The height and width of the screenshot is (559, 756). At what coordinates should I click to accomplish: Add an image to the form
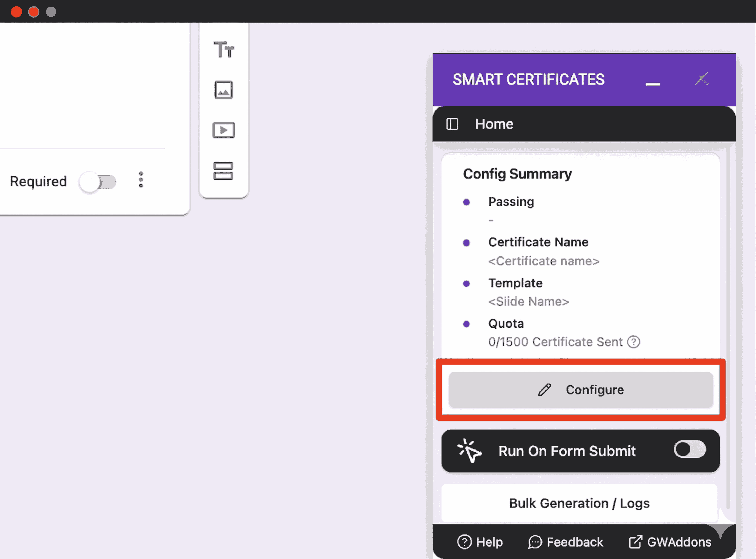coord(224,90)
